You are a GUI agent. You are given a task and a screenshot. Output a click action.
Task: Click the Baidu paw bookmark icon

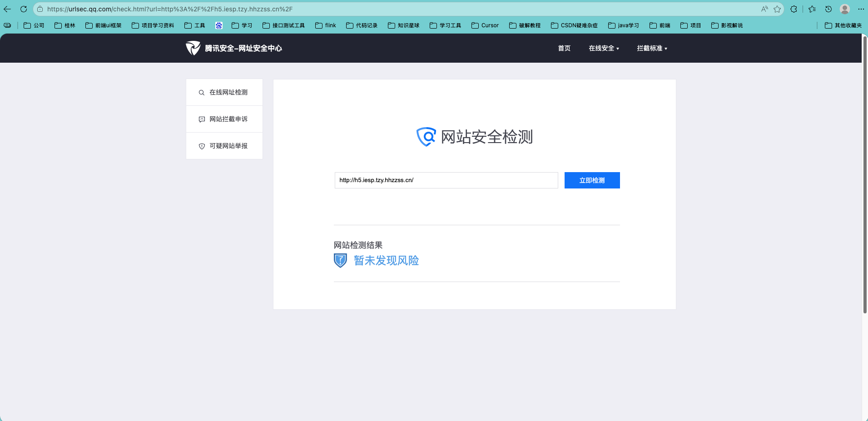(x=219, y=25)
